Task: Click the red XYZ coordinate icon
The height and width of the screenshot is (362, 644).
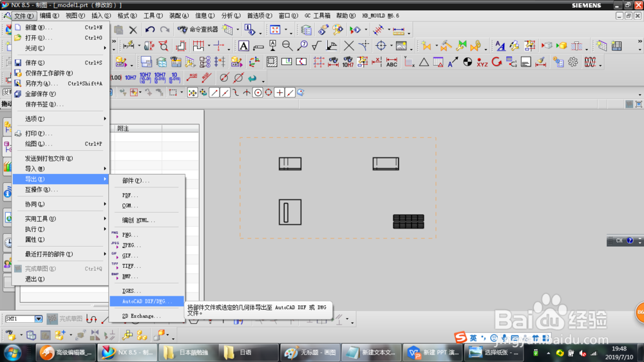Action: point(482,62)
